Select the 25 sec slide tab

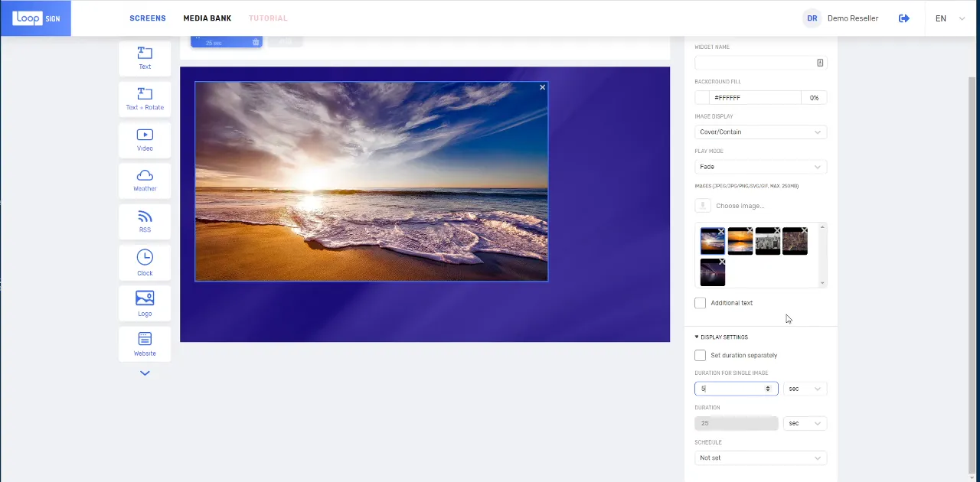pos(227,41)
